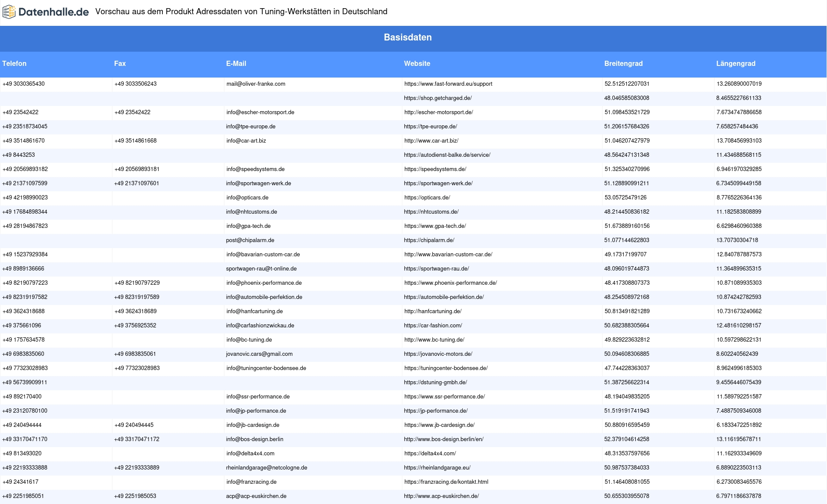Open http://hanfcartuning.de/ cell
Viewport: 827px width, 504px height.
(433, 311)
